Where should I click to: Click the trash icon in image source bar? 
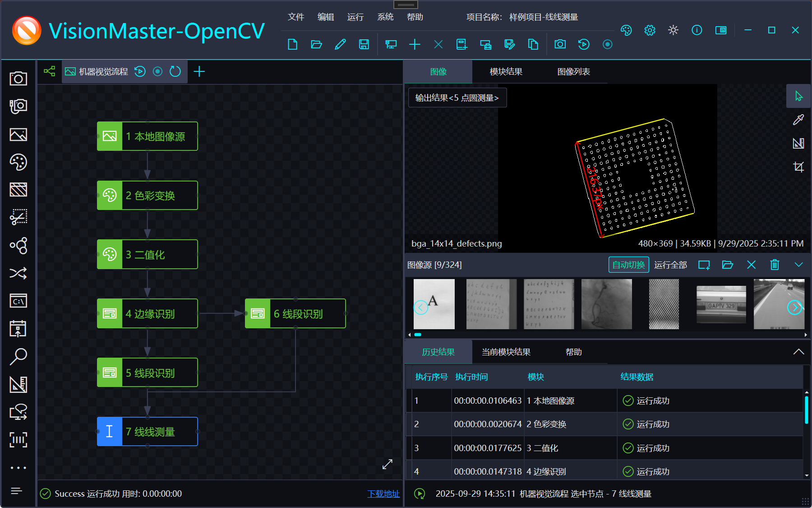pyautogui.click(x=775, y=265)
